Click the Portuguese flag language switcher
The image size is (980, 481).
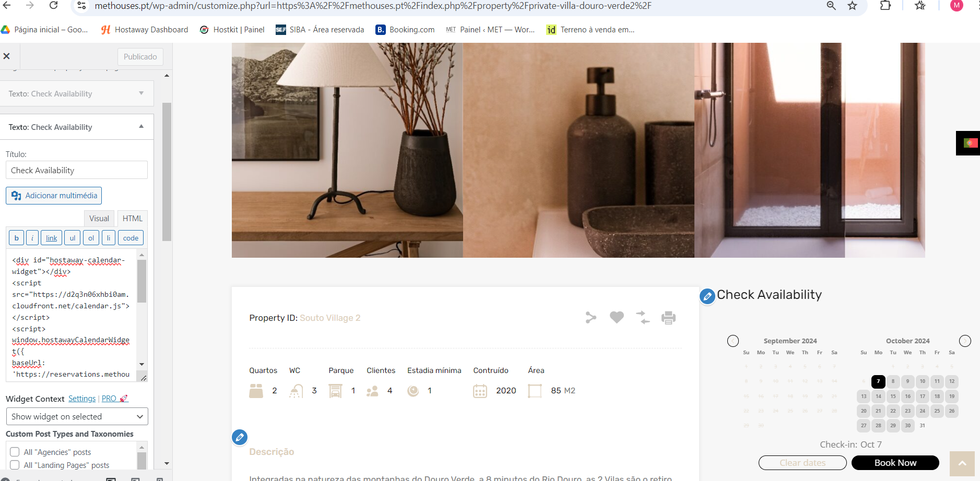970,143
